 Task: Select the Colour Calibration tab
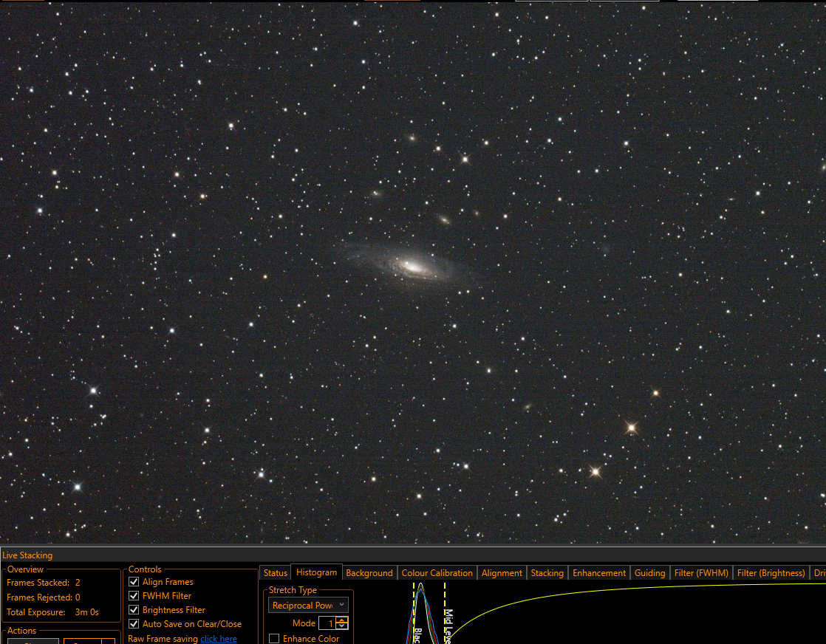tap(437, 573)
